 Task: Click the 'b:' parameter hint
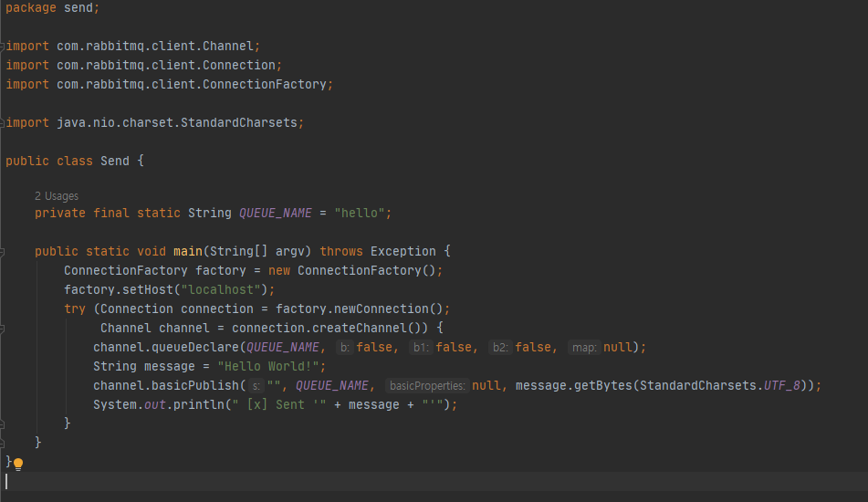pyautogui.click(x=345, y=348)
